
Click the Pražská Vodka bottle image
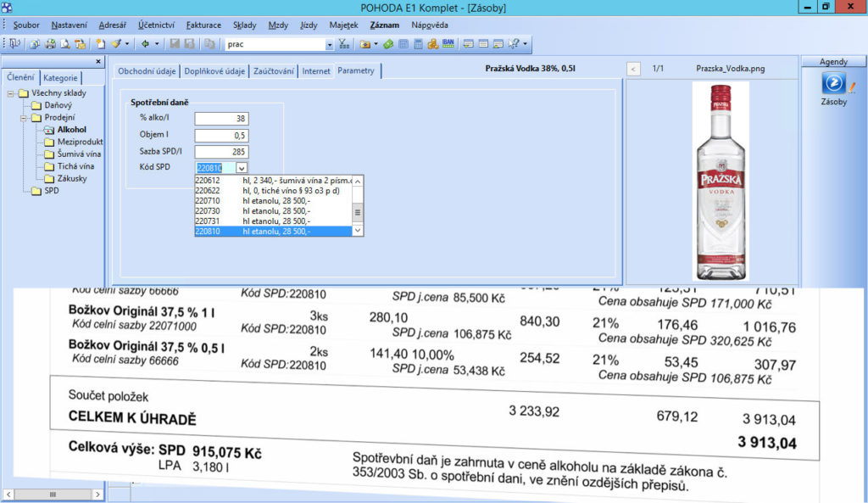pos(721,182)
